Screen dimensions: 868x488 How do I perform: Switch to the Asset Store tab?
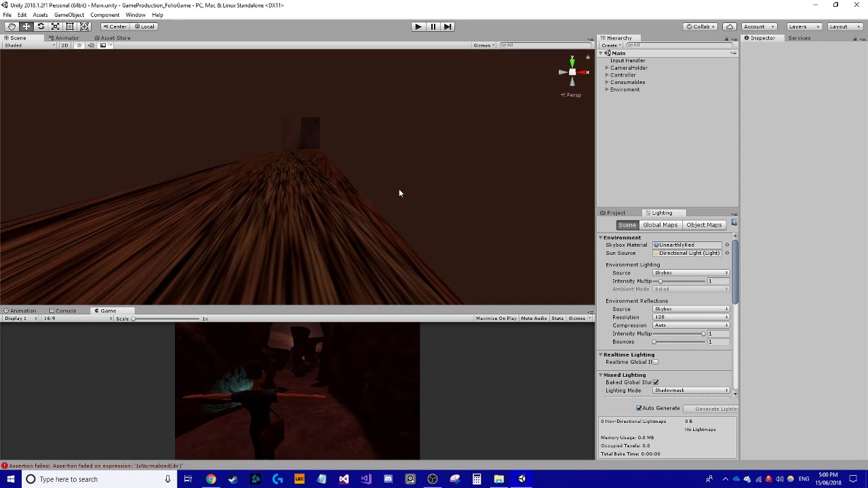click(x=113, y=38)
